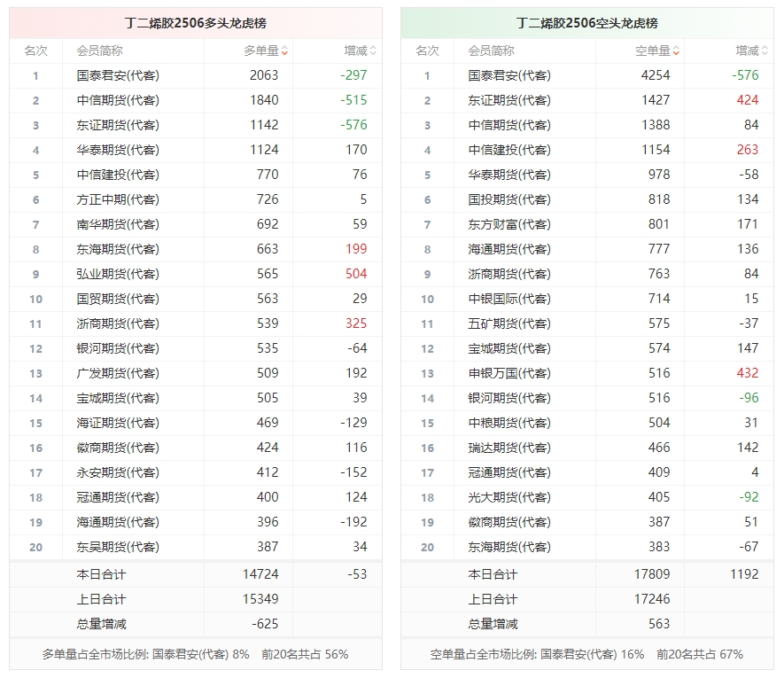Click 东吴期货(代客) row
Viewport: 784px width, 678px height.
[x=196, y=547]
